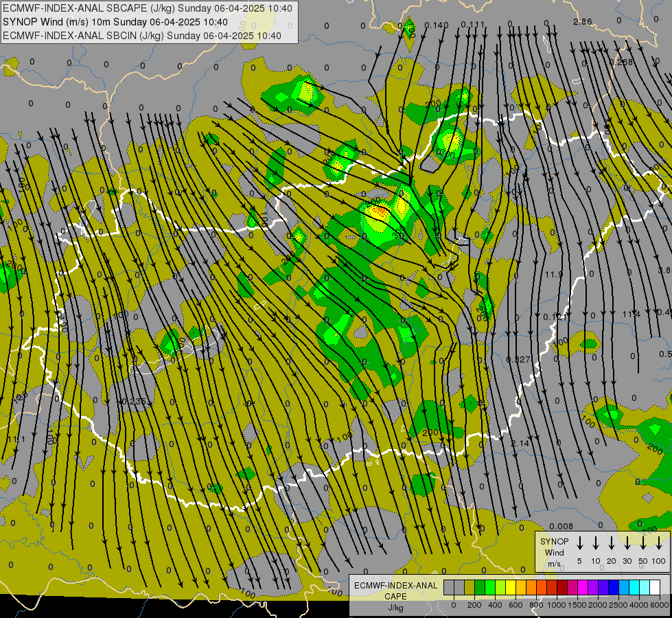Pick the pale cyan CAPE legend swatch
Image resolution: width=672 pixels, height=618 pixels.
tap(644, 587)
